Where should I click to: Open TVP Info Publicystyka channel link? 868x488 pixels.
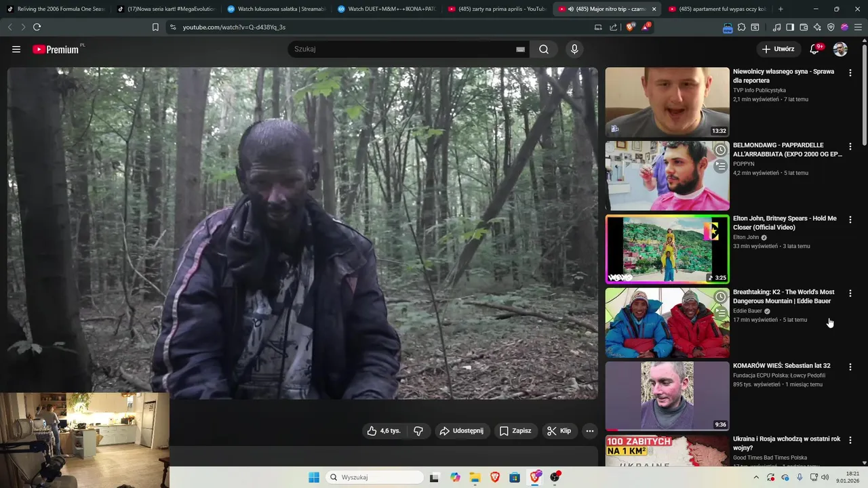coord(759,90)
